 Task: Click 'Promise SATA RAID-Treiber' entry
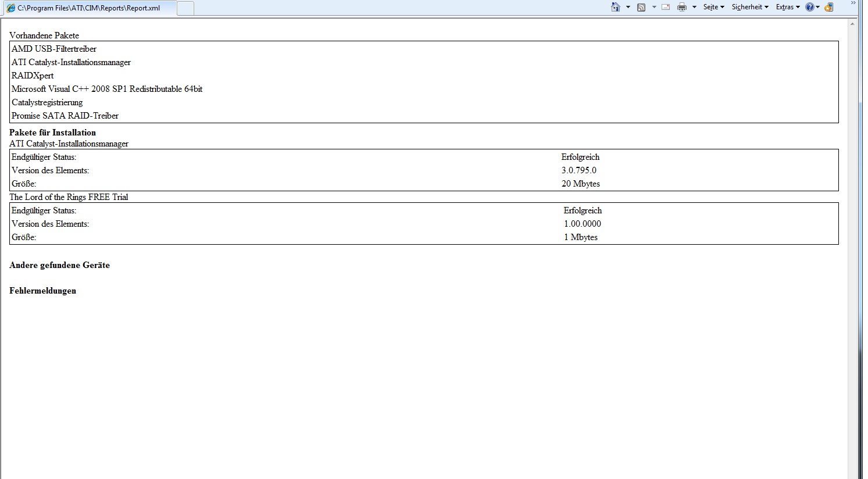tap(65, 116)
